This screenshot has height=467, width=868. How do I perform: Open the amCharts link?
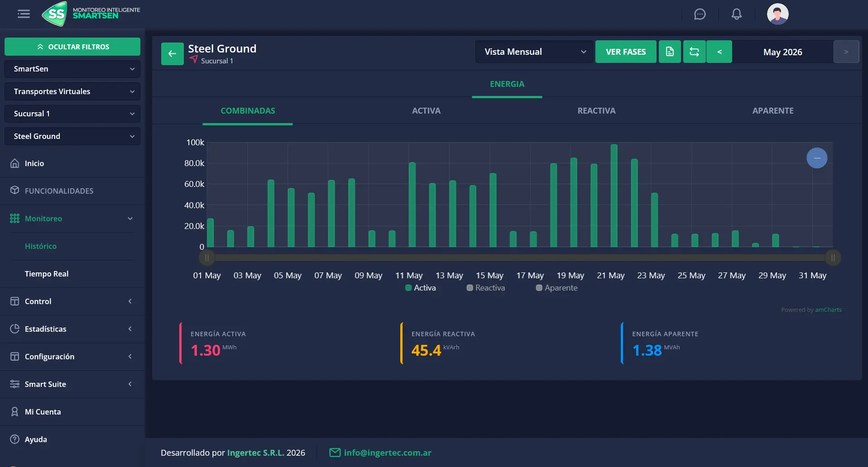[x=828, y=310]
